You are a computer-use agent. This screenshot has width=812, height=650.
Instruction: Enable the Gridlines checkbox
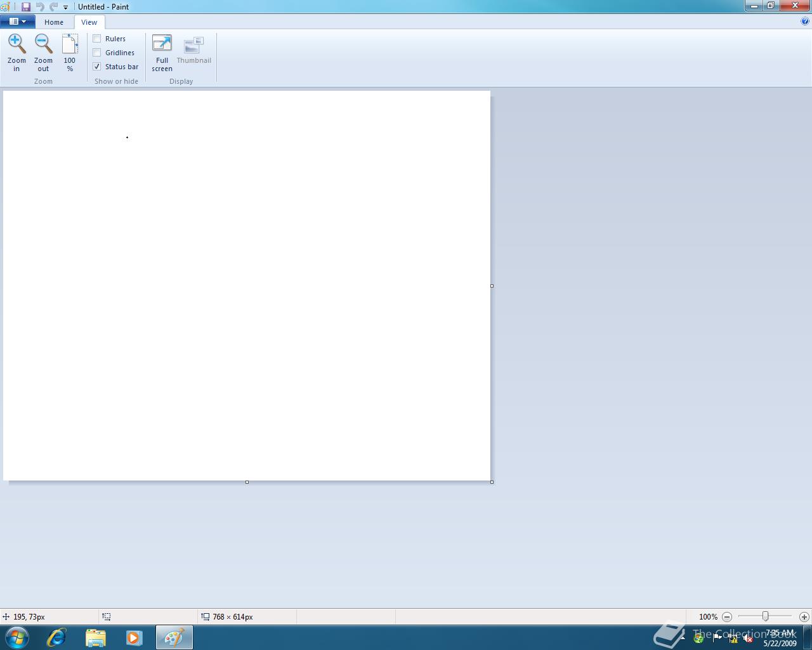click(96, 52)
